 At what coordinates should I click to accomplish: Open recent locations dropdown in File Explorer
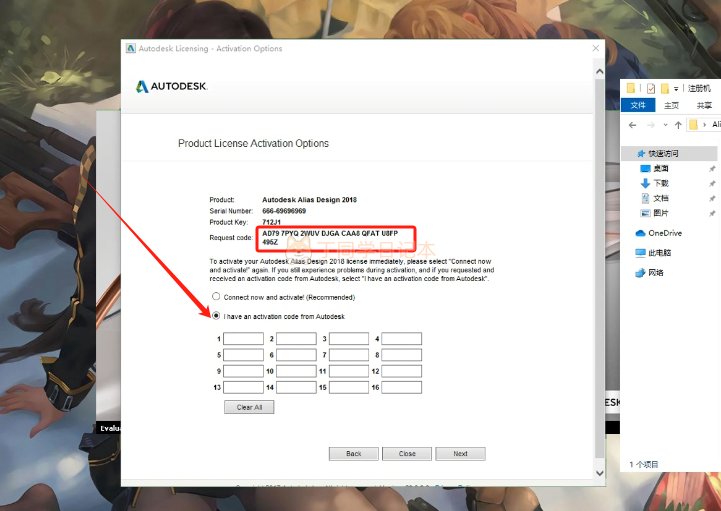pyautogui.click(x=665, y=125)
